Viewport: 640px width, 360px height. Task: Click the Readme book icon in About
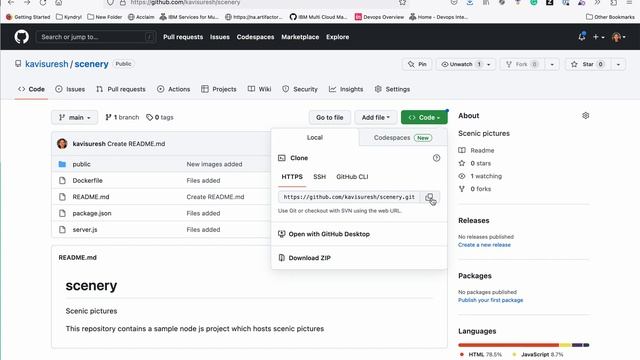462,150
